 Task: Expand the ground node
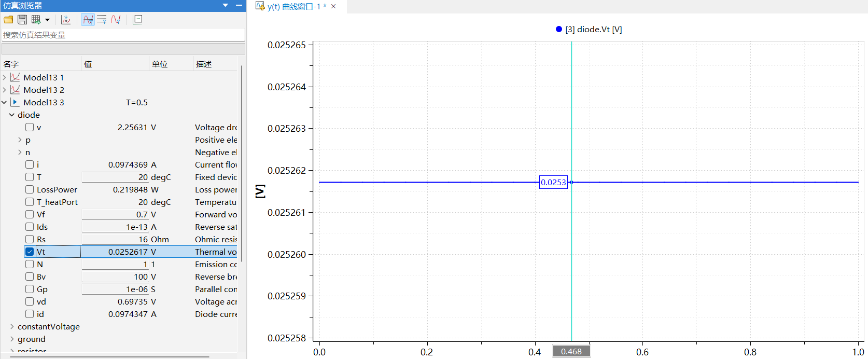click(x=12, y=339)
